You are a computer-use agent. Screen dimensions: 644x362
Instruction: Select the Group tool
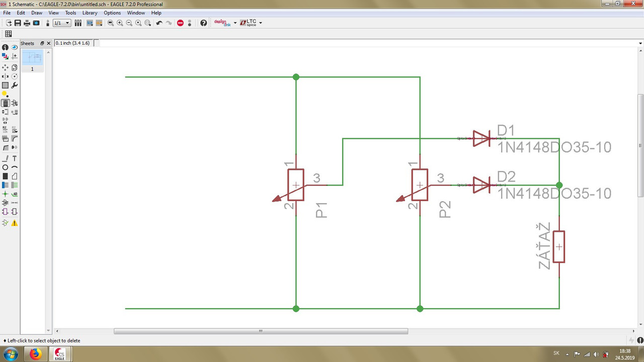(x=5, y=85)
